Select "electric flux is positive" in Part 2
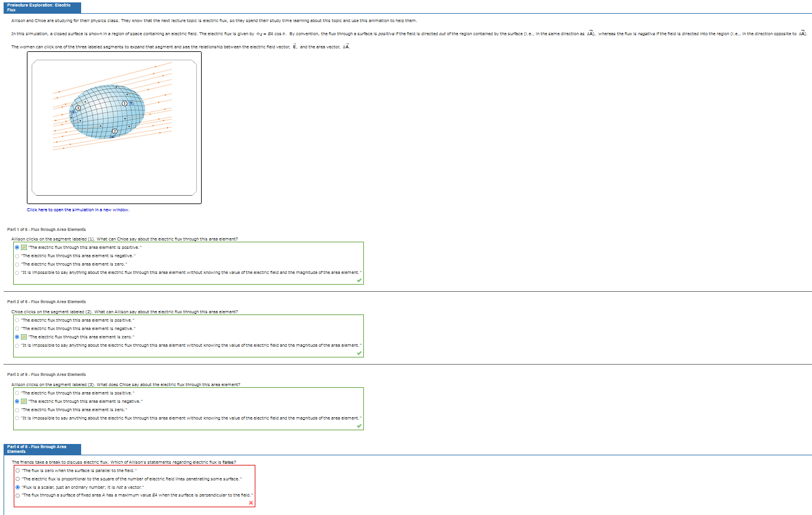This screenshot has width=812, height=515. 16,320
